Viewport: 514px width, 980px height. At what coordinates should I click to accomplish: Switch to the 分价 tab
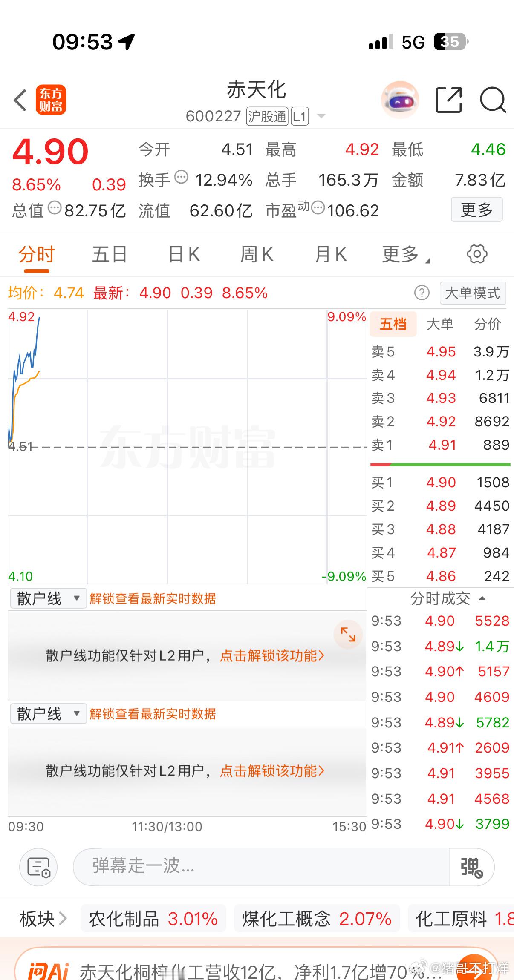click(488, 324)
